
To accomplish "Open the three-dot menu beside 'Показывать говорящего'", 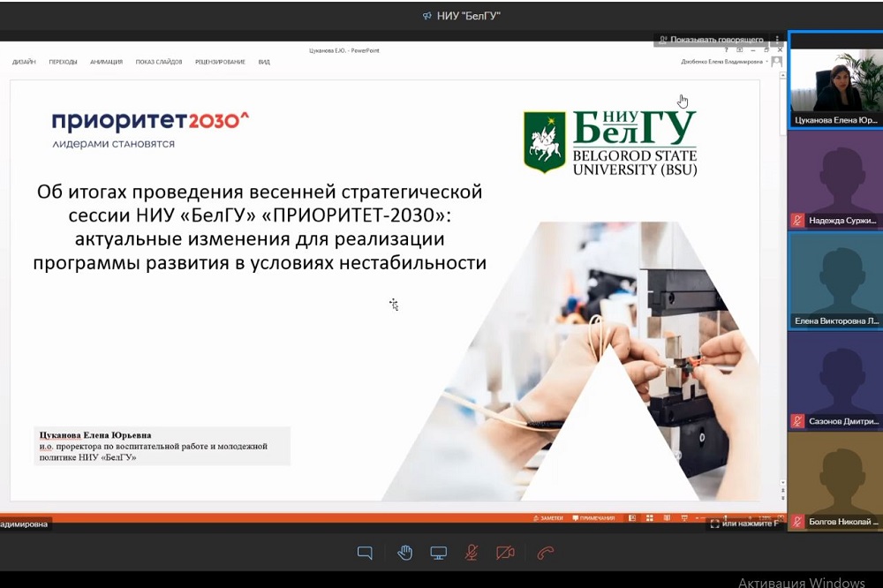I will click(x=777, y=40).
